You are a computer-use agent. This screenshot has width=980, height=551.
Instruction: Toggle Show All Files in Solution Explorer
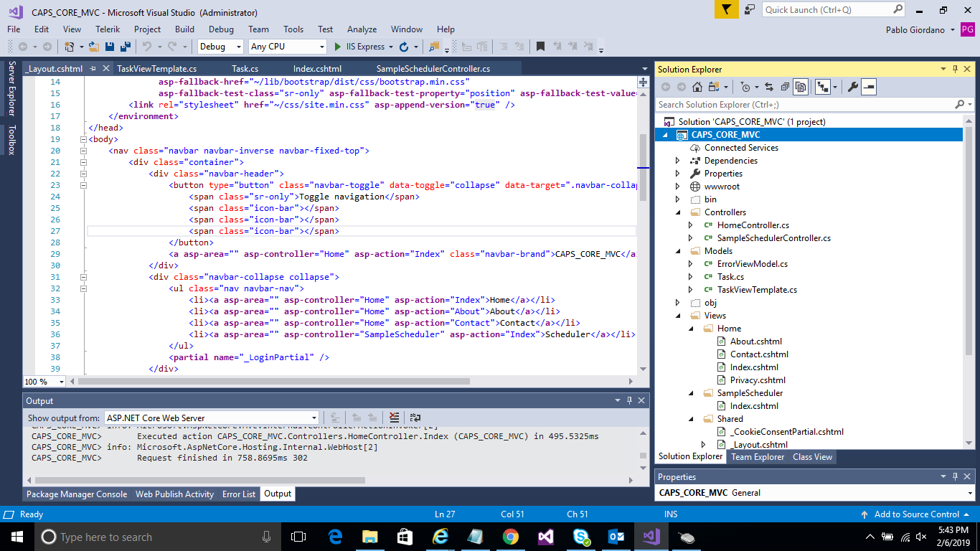tap(801, 87)
